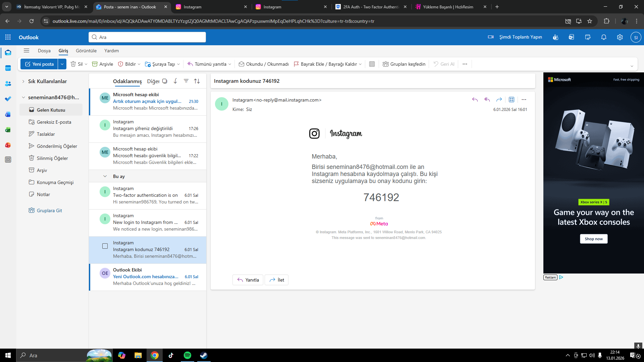Collapse the seneminan8476 account folders
Viewport: 644px width, 362px height.
point(23,98)
